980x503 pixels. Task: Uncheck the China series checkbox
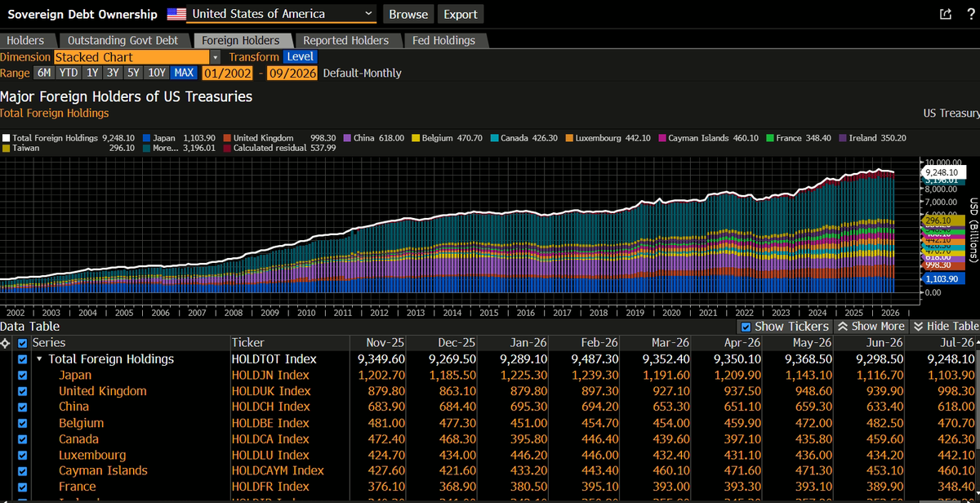coord(22,407)
